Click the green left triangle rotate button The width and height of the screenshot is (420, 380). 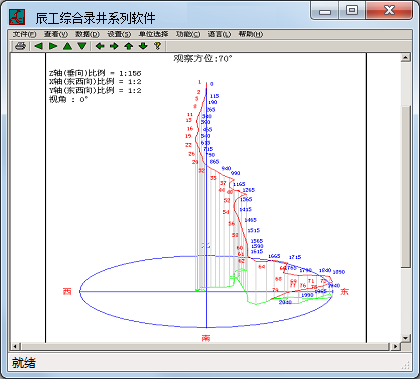[38, 46]
